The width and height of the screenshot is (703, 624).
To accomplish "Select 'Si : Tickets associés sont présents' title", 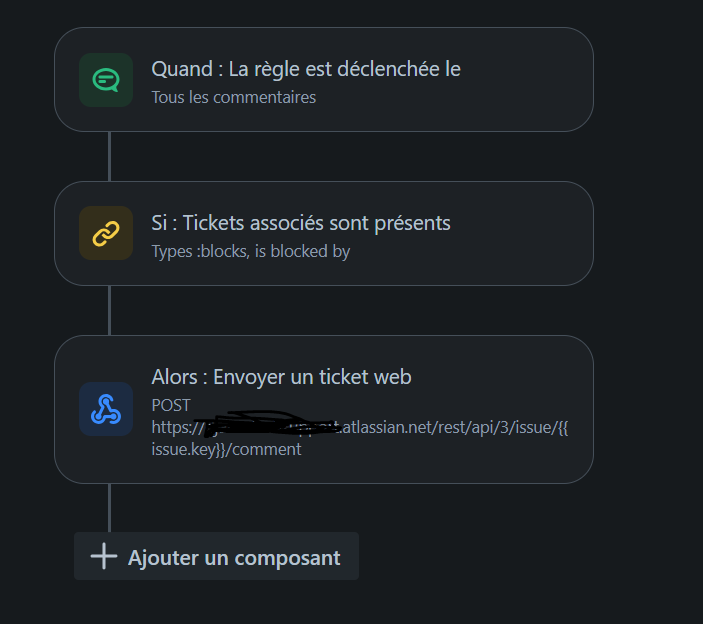I will click(301, 223).
